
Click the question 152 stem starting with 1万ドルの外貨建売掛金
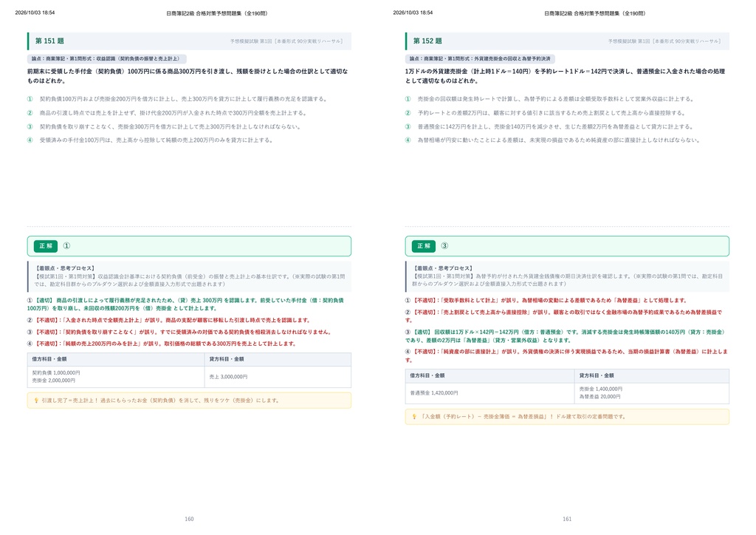(x=565, y=76)
